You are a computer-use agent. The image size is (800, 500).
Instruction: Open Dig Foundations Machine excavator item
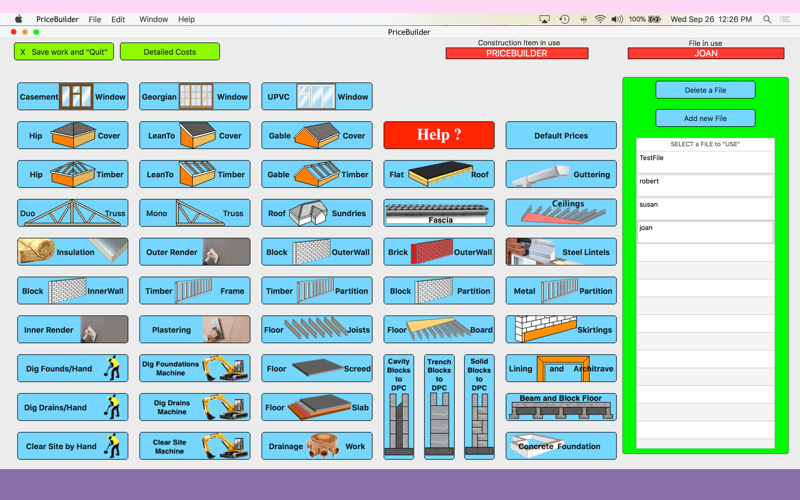click(x=195, y=368)
